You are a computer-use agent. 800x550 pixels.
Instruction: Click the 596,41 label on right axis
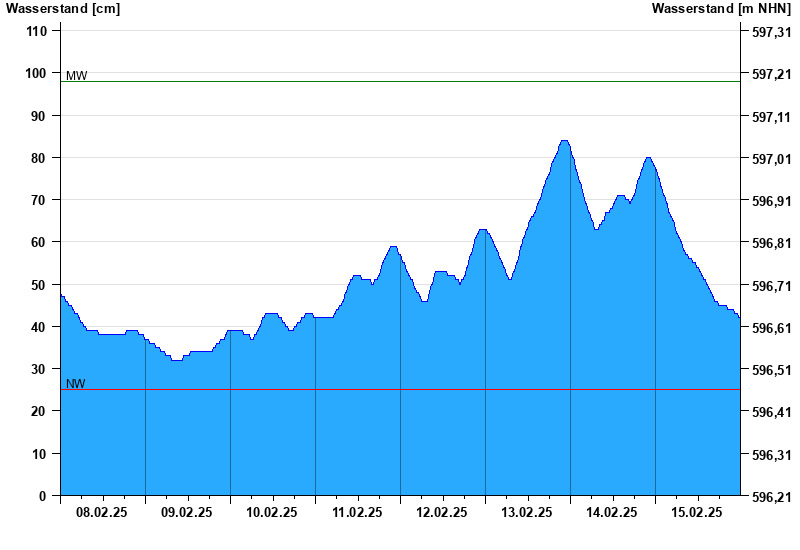[772, 412]
